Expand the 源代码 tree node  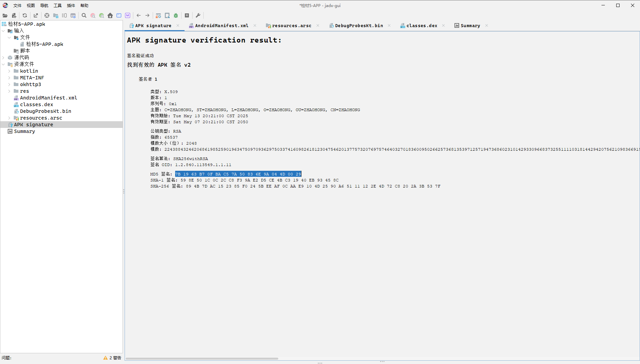click(x=3, y=58)
